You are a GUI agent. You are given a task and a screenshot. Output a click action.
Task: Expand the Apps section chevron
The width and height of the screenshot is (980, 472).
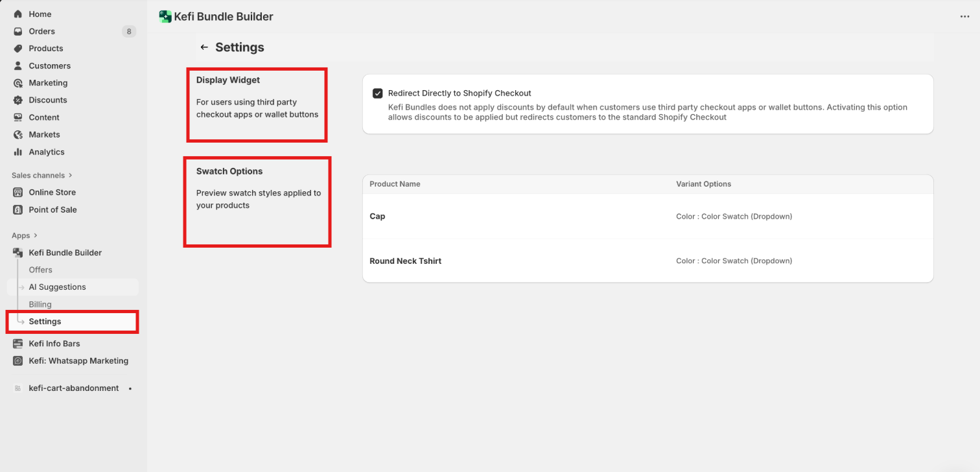[x=36, y=235]
